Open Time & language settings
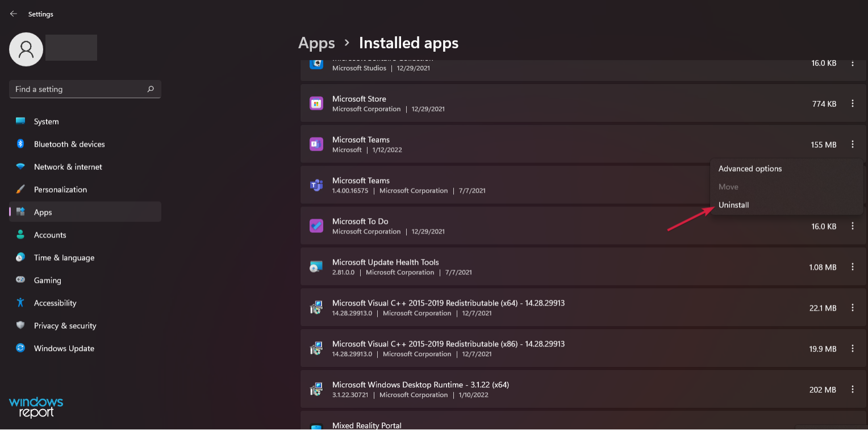Screen dimensions: 868x430 click(85, 257)
